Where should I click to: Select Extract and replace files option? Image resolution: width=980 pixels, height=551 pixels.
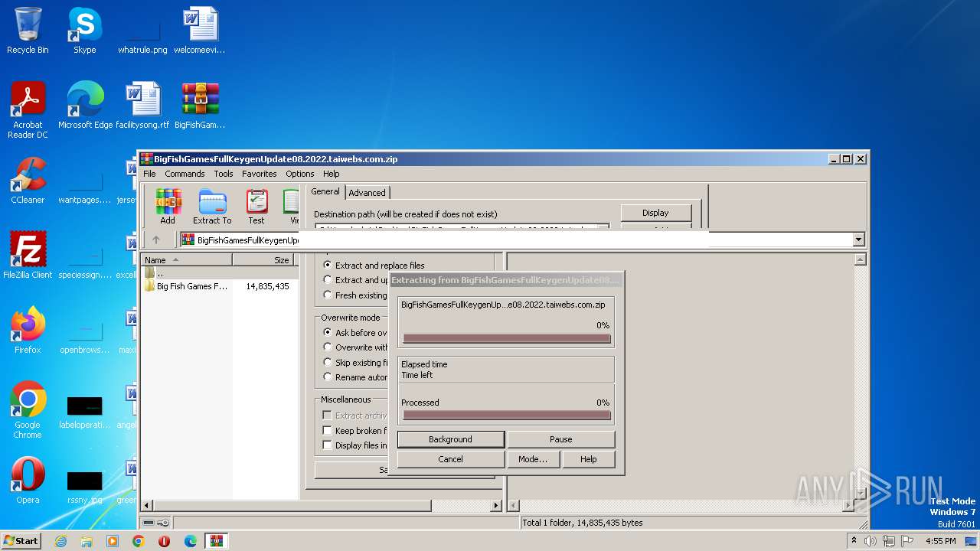pos(374,265)
